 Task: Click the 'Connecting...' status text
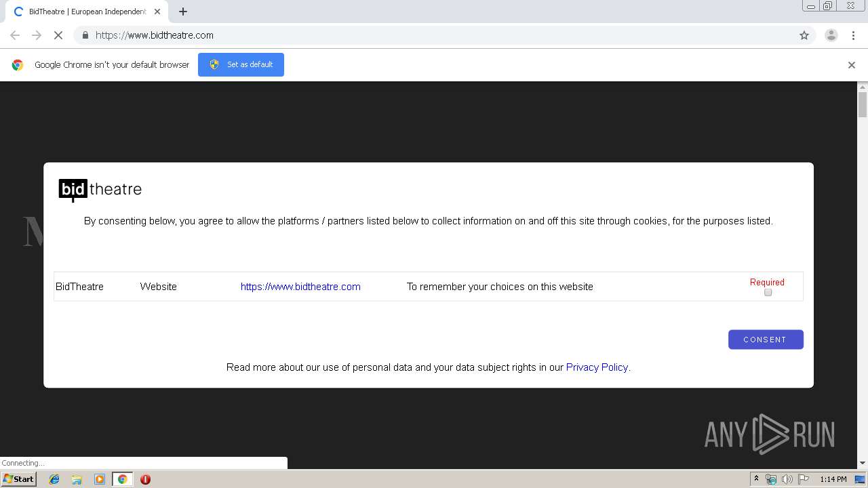point(23,463)
